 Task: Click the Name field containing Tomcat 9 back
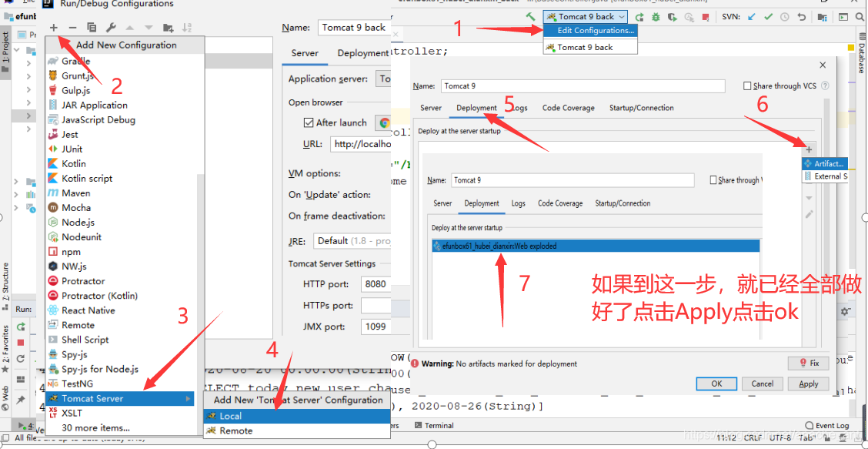(x=354, y=28)
